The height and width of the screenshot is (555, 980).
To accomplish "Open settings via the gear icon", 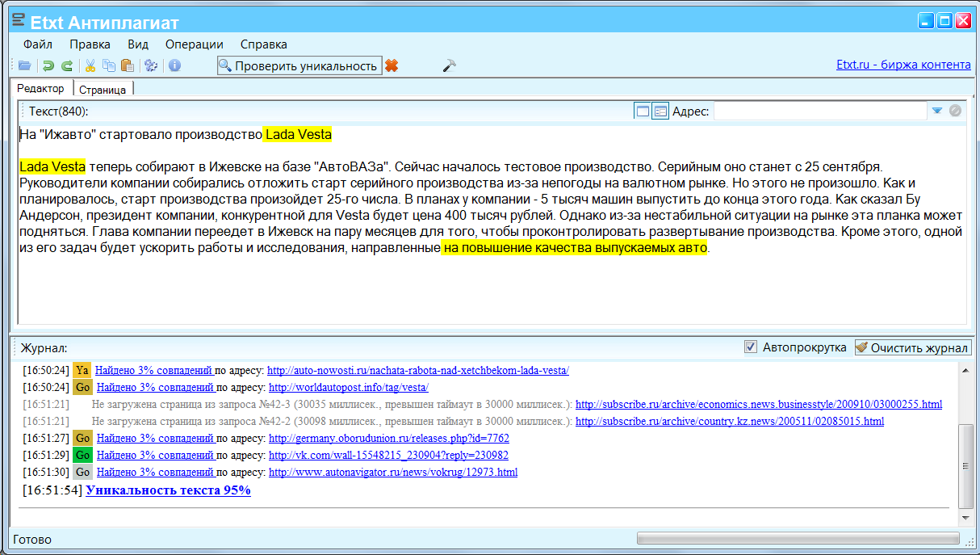I will 150,66.
